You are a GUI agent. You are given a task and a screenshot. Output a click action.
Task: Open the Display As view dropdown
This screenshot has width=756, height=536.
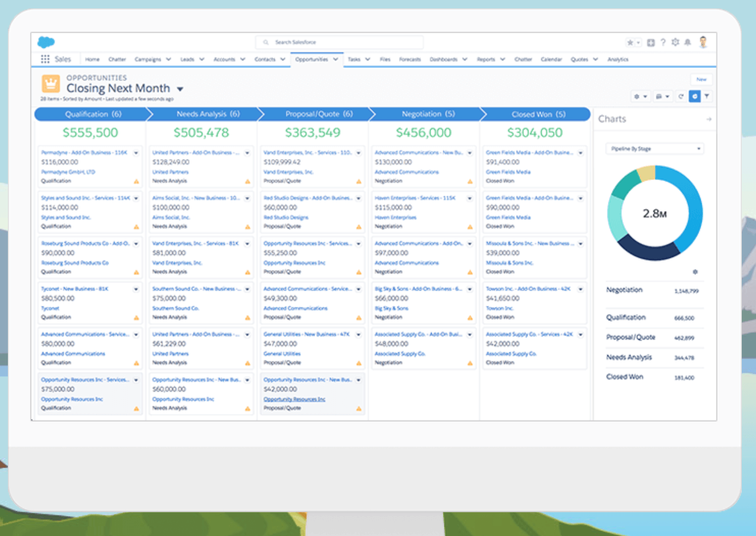click(662, 96)
